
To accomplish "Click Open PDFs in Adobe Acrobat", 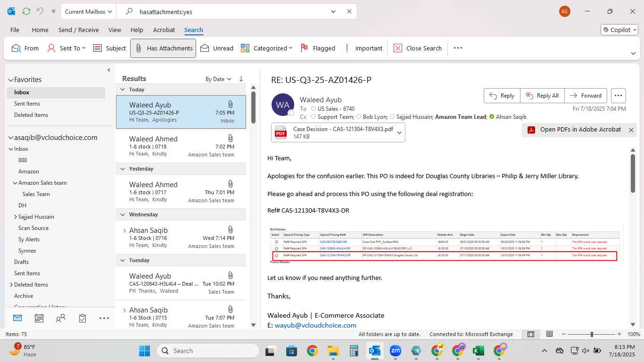I will (x=575, y=130).
